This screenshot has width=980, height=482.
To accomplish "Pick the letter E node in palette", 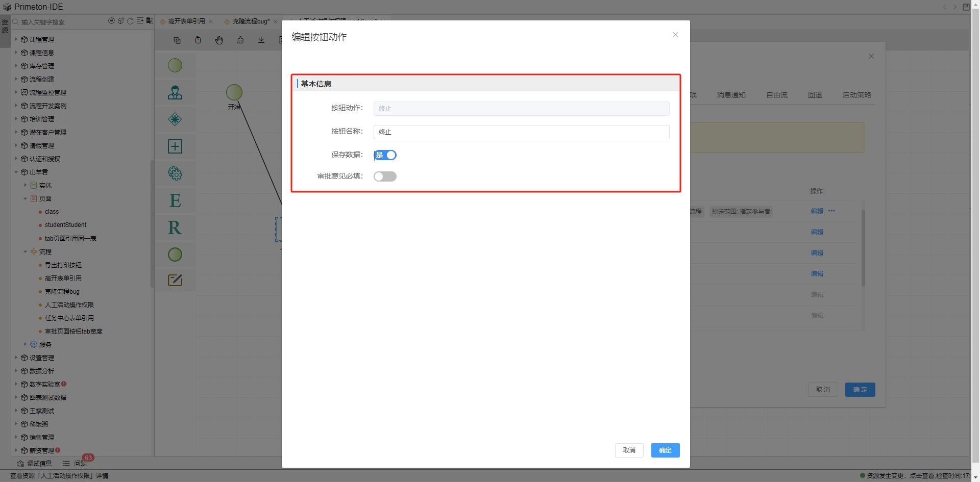I will pyautogui.click(x=175, y=200).
